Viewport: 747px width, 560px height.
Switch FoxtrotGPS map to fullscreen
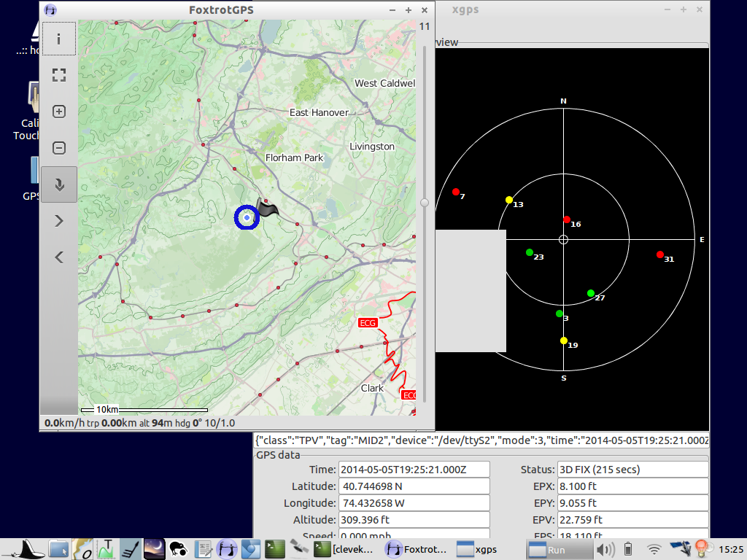click(x=58, y=75)
